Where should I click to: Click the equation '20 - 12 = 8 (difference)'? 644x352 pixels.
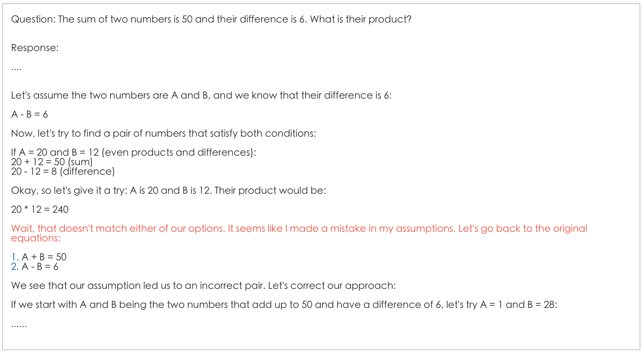pos(63,171)
